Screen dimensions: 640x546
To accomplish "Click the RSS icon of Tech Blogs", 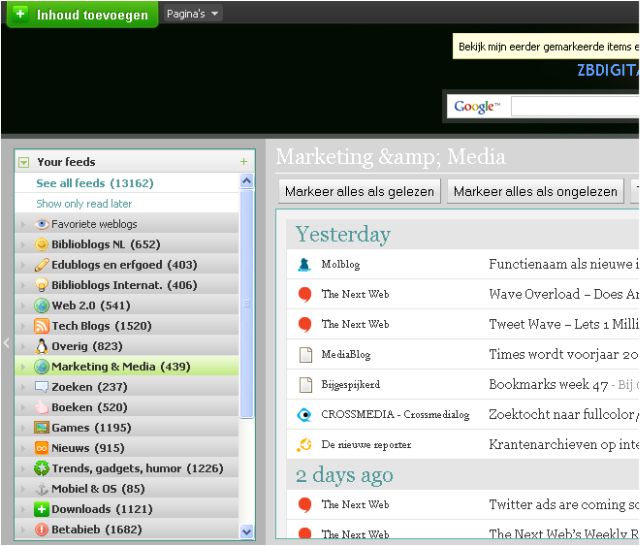I will 41,326.
